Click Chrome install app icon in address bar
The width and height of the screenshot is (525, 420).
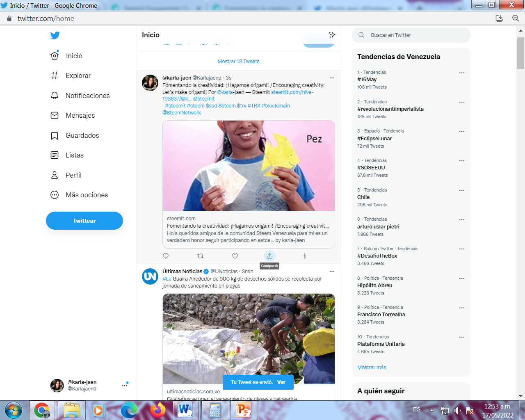click(499, 18)
